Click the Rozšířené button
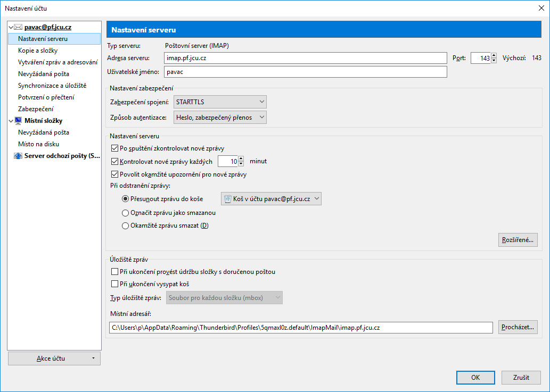 pyautogui.click(x=518, y=240)
